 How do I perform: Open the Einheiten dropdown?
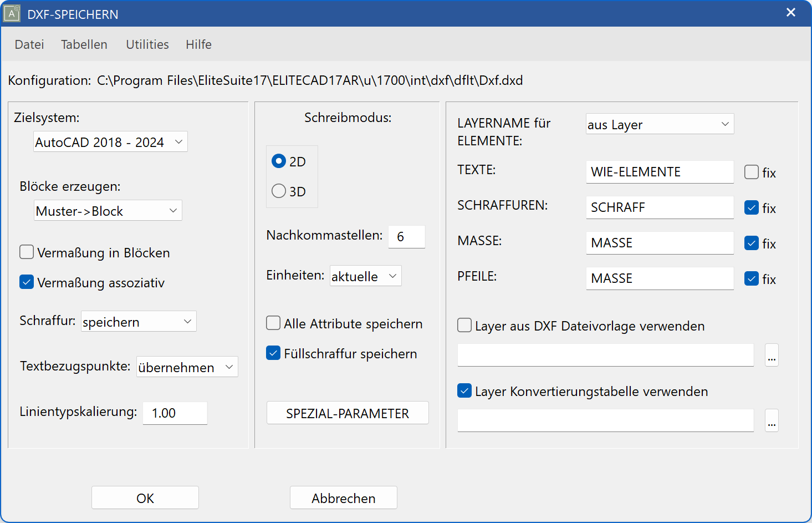pyautogui.click(x=365, y=275)
